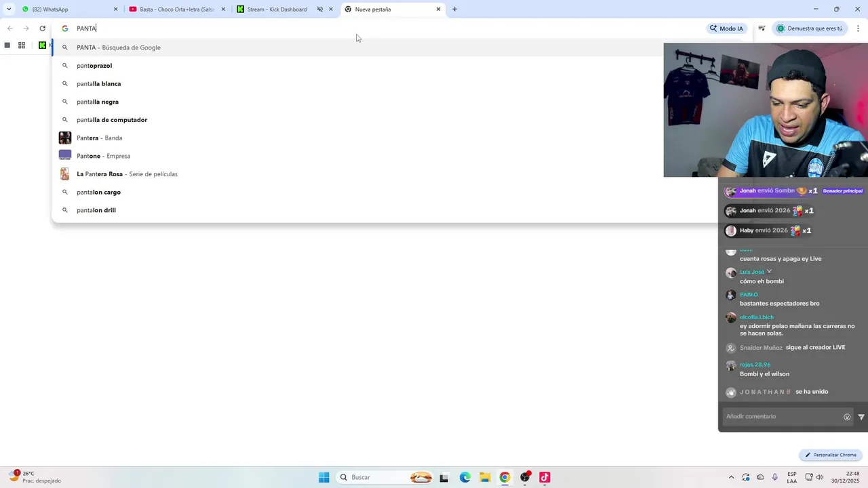Image resolution: width=868 pixels, height=488 pixels.
Task: Click the elcofla.l.bich username in chat
Action: click(757, 317)
